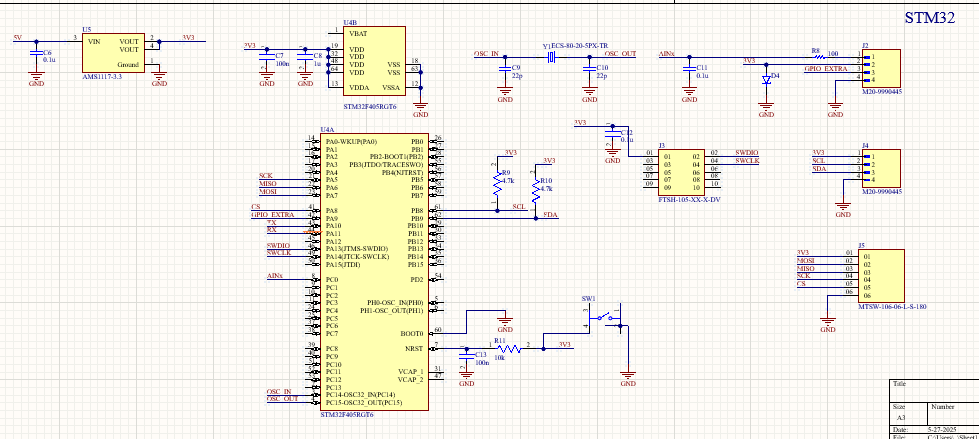This screenshot has height=439, width=979.
Task: Click the SWDIO label at connector J3
Action: pyautogui.click(x=747, y=152)
